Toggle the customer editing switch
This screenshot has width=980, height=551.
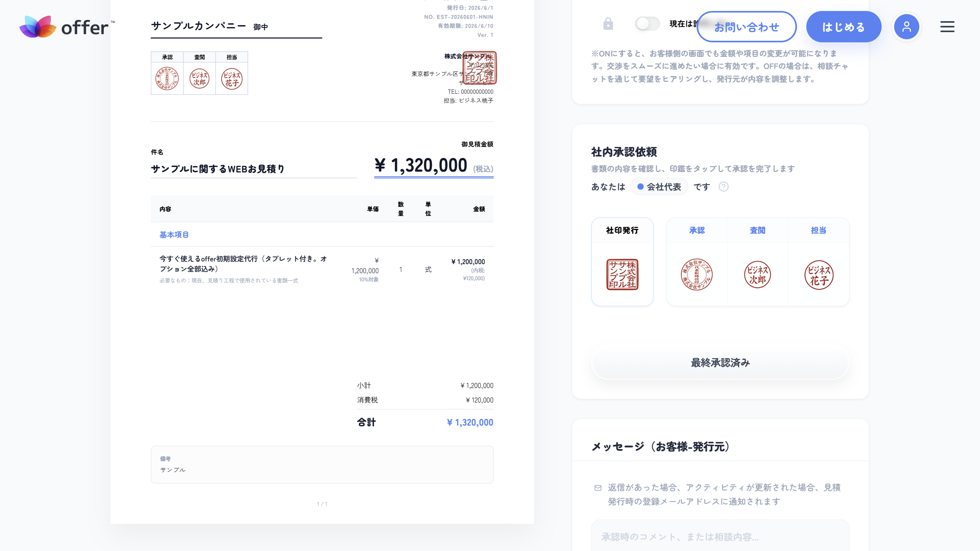(x=647, y=24)
